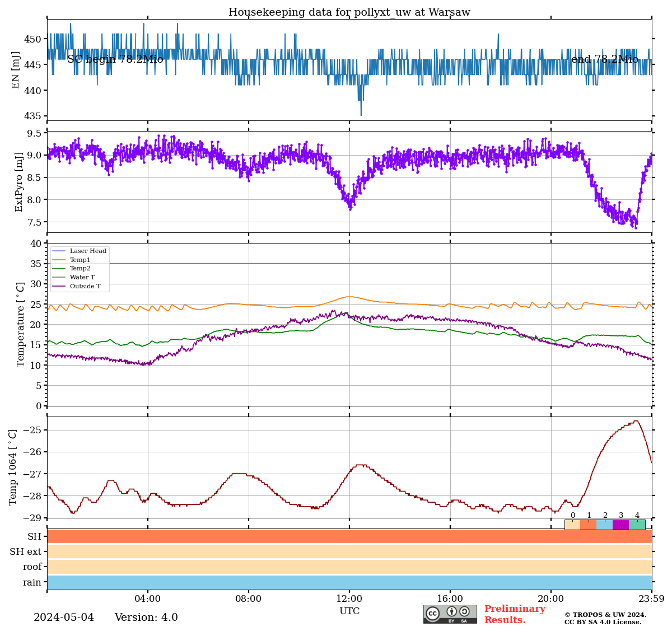
Task: Click the roof status row label
Action: (32, 567)
